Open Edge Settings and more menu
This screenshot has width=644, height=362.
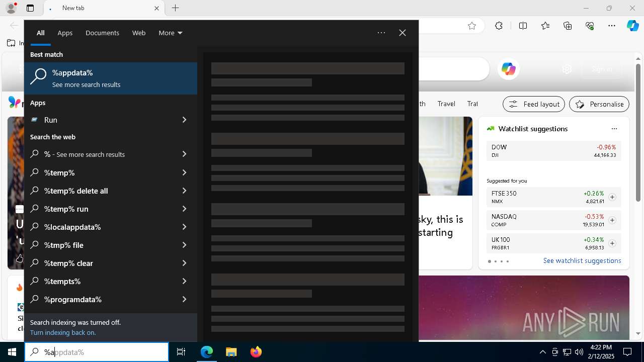coord(612,26)
